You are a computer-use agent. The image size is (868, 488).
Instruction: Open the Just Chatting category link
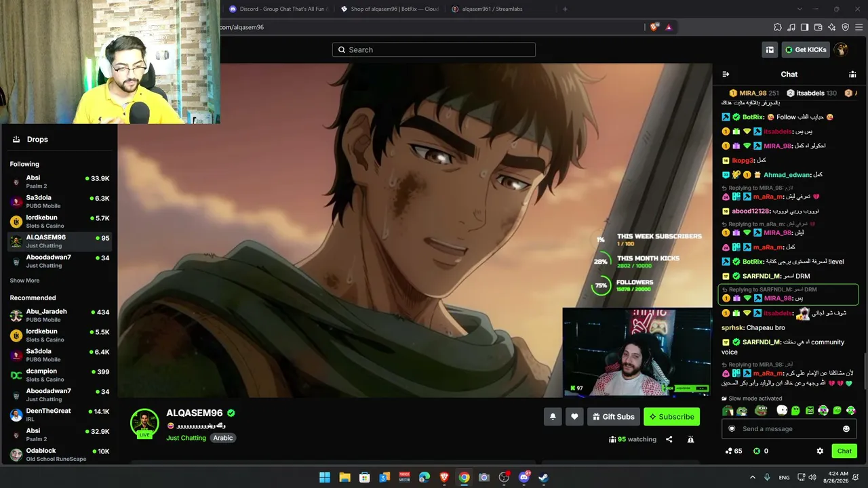coord(186,438)
